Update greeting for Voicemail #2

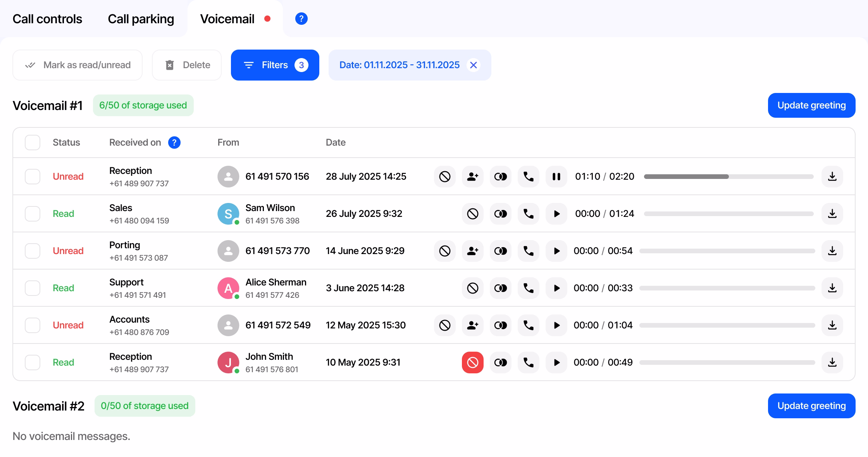click(x=812, y=406)
